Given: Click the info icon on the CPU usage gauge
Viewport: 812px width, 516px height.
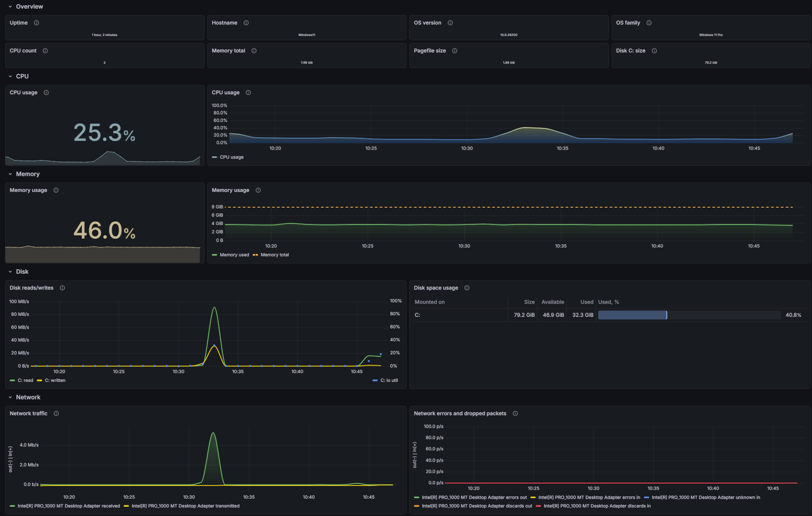Looking at the screenshot, I should pos(46,92).
